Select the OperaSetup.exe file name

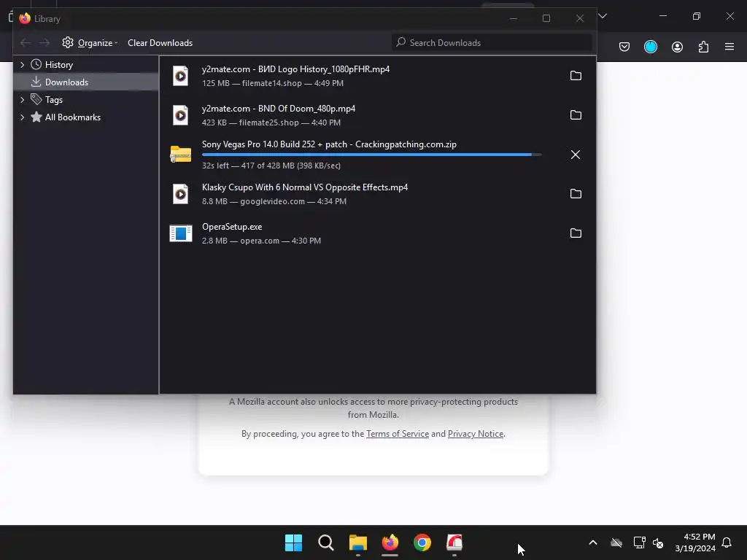[232, 227]
